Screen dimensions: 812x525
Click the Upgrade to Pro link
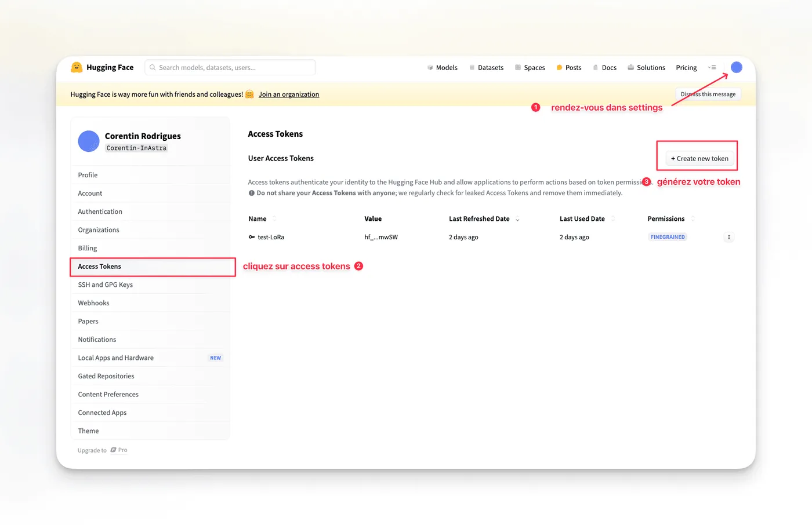coord(103,450)
